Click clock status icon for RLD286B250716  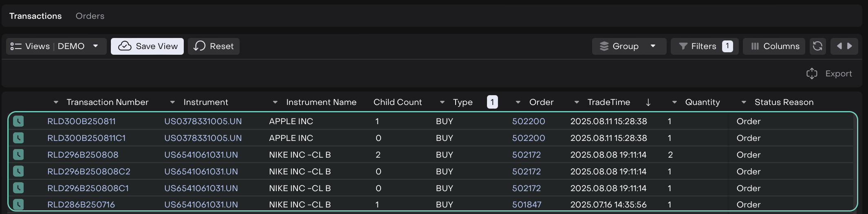18,204
